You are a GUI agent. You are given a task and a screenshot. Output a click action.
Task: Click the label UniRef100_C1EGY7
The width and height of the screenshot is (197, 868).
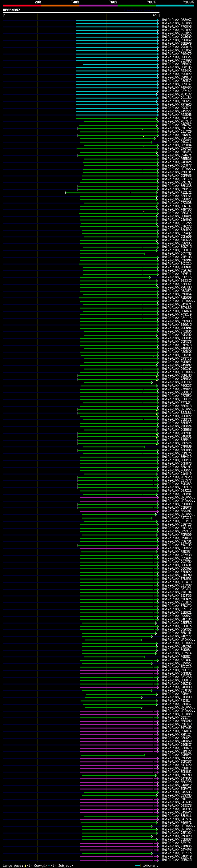tap(177, 101)
